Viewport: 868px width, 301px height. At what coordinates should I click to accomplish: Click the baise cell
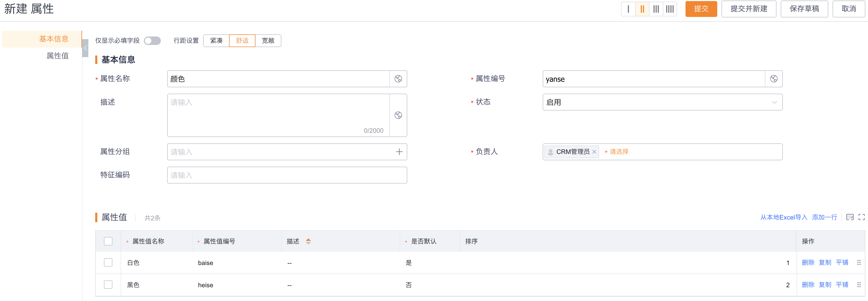click(237, 263)
